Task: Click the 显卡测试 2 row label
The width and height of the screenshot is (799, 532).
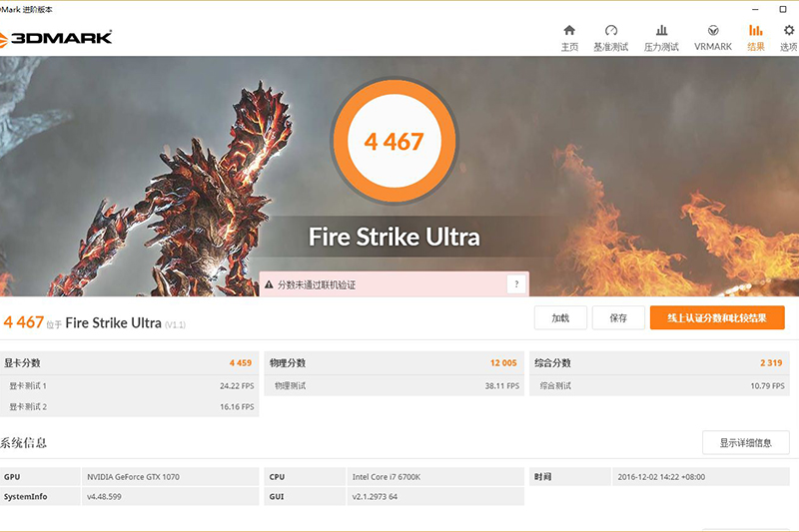Action: point(28,407)
